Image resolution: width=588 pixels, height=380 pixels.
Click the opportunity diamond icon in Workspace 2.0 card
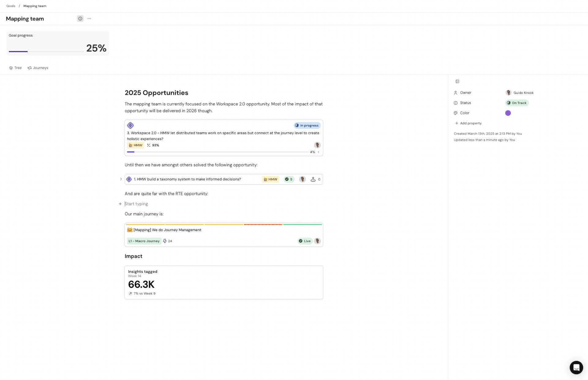(x=130, y=125)
